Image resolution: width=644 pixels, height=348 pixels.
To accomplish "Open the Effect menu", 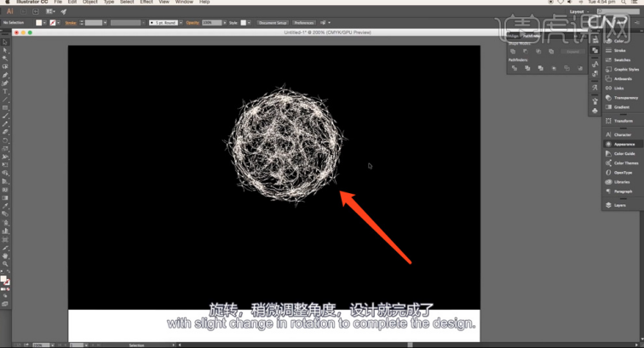I will [147, 2].
